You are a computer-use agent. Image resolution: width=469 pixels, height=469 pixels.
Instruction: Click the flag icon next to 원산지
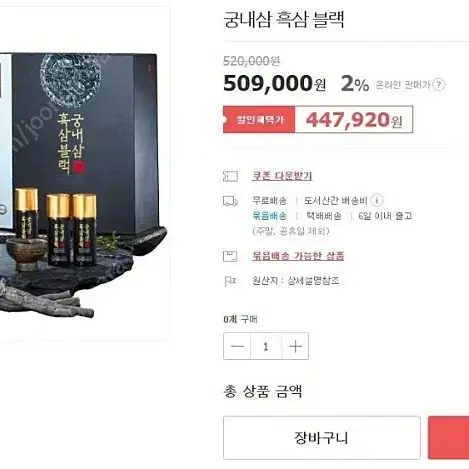point(230,281)
